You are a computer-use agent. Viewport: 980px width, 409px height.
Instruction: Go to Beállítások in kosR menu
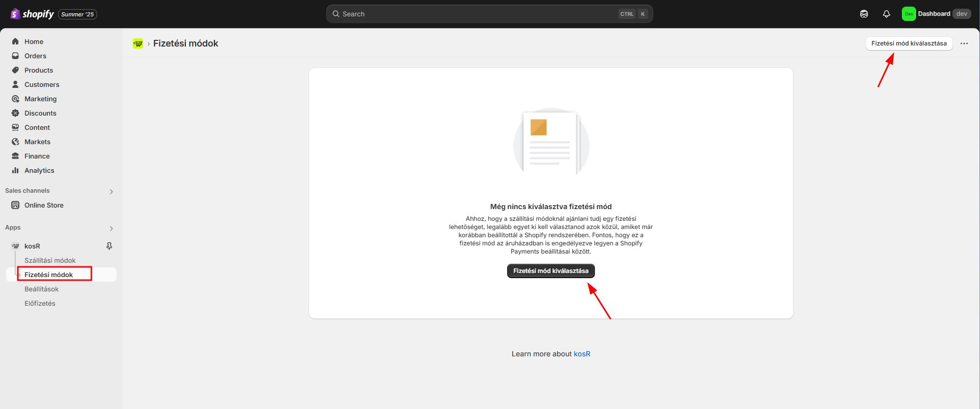click(x=41, y=289)
